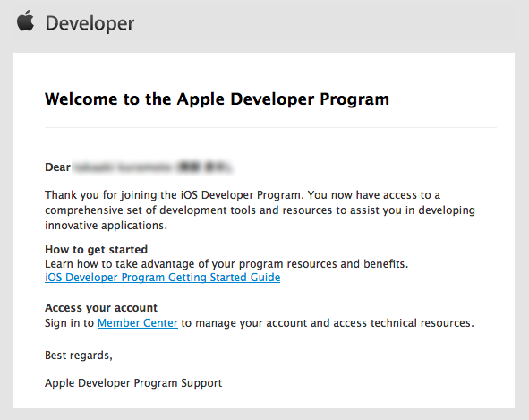Click Apple Developer Program Support signature
This screenshot has height=420, width=529.
pos(133,383)
